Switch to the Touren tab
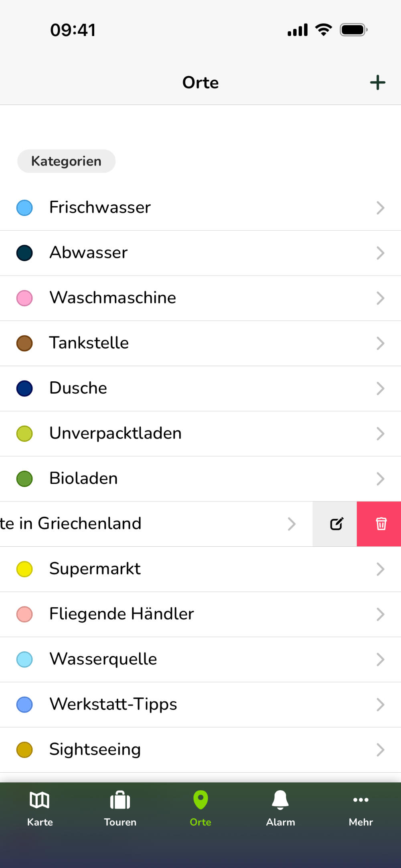Screen dimensions: 401x868 pyautogui.click(x=120, y=808)
